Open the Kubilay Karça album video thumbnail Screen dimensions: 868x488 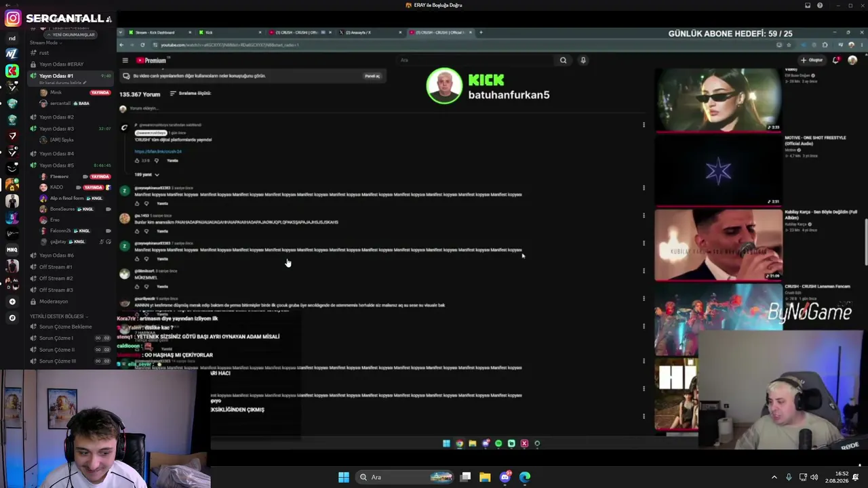[718, 245]
